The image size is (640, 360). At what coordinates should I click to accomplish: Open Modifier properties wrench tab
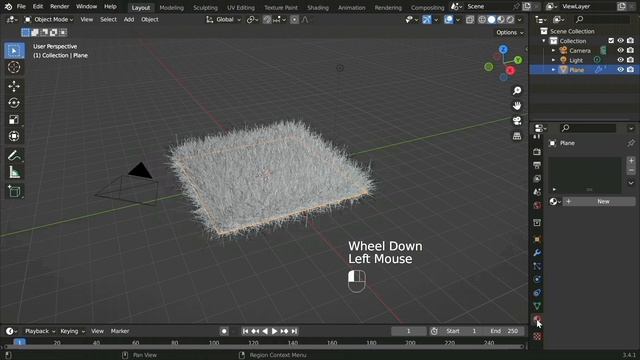pyautogui.click(x=537, y=253)
